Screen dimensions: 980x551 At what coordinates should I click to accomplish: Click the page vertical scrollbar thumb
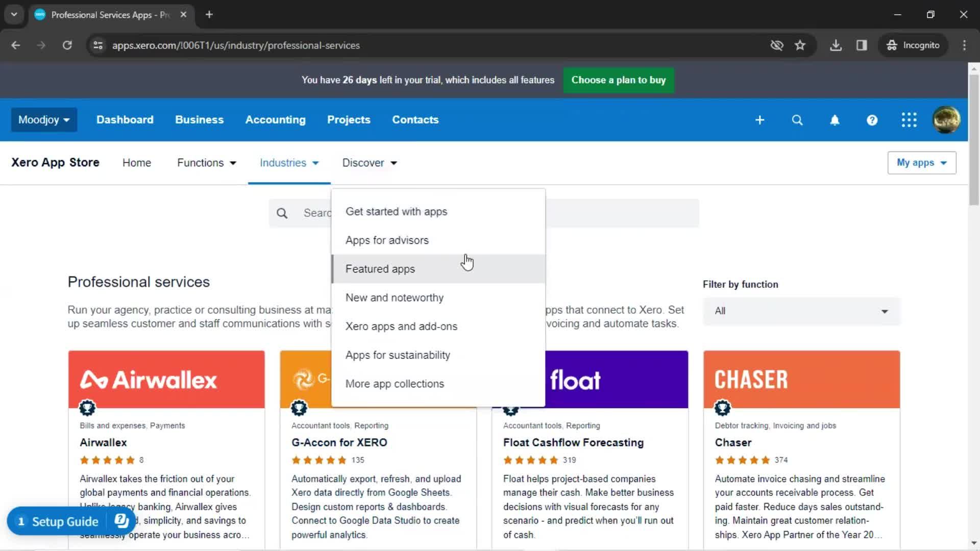click(x=974, y=140)
